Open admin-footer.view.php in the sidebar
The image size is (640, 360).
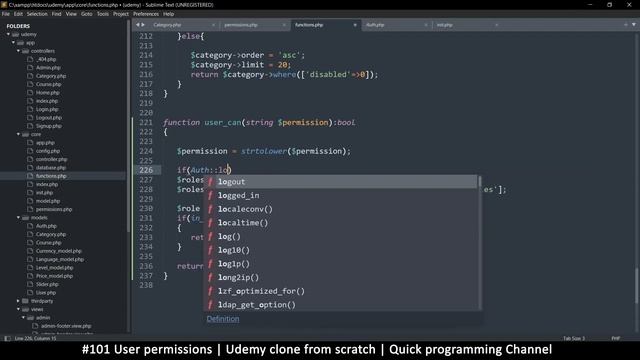coord(66,326)
